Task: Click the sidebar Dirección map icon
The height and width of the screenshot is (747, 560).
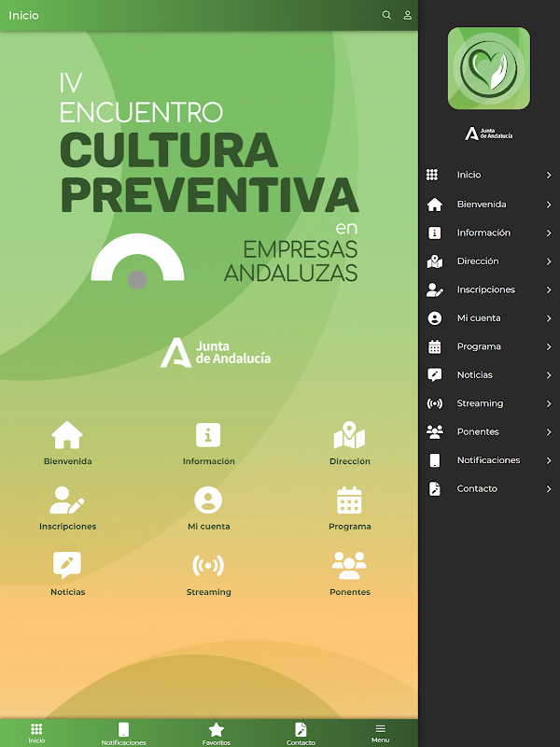Action: point(434,261)
